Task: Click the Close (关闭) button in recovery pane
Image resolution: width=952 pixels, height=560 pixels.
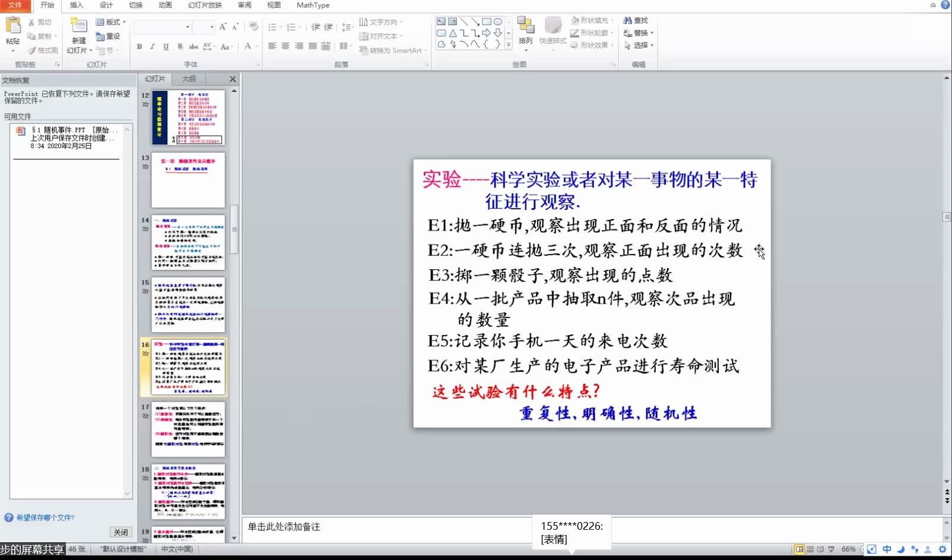Action: [x=121, y=532]
